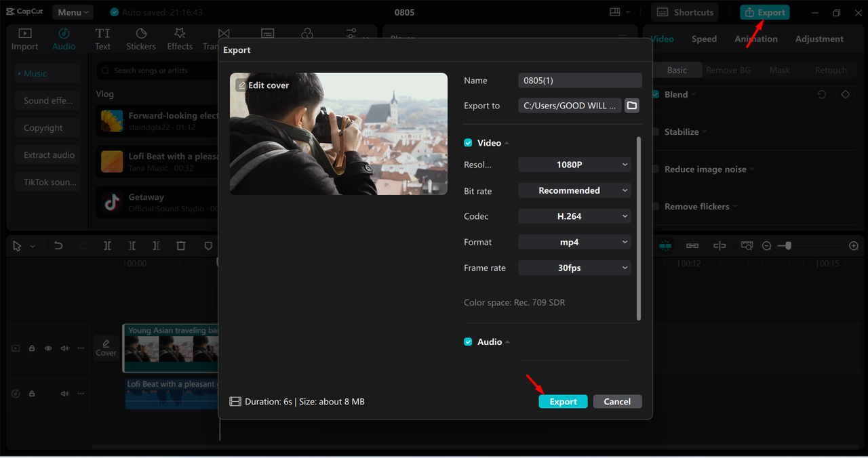868x458 pixels.
Task: Open audio track more options (three dots)
Action: point(81,394)
